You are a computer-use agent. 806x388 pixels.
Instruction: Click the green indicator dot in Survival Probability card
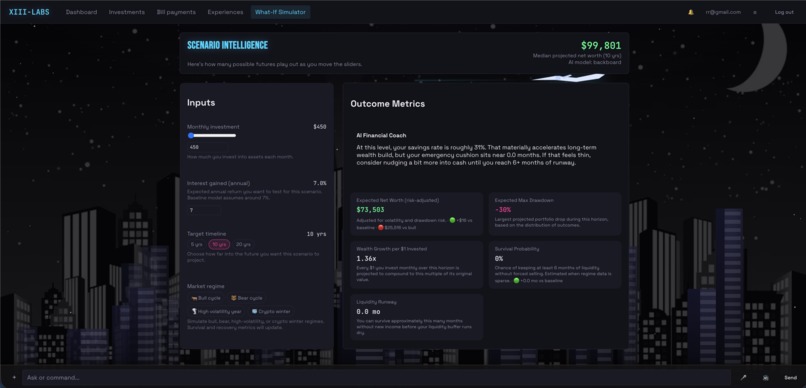[516, 281]
